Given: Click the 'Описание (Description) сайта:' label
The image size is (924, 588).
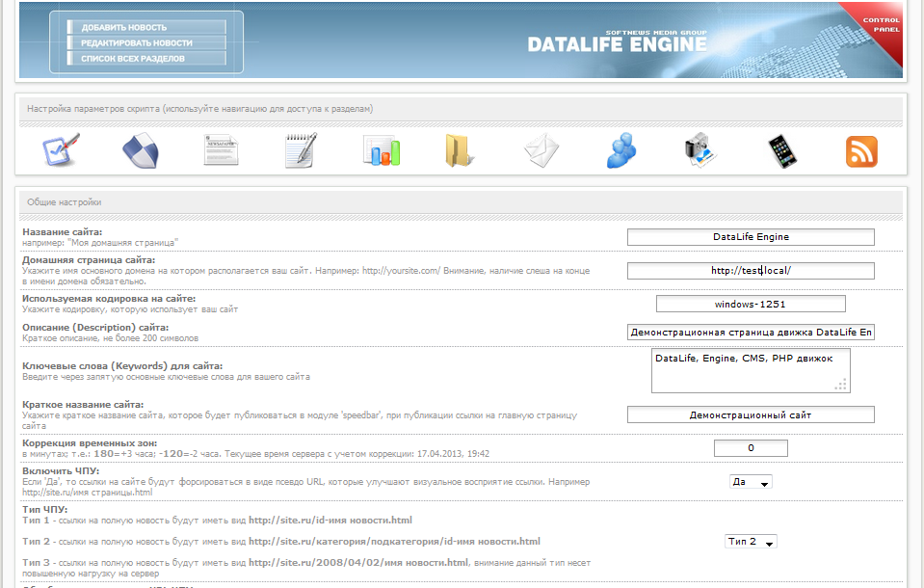Looking at the screenshot, I should (x=95, y=328).
